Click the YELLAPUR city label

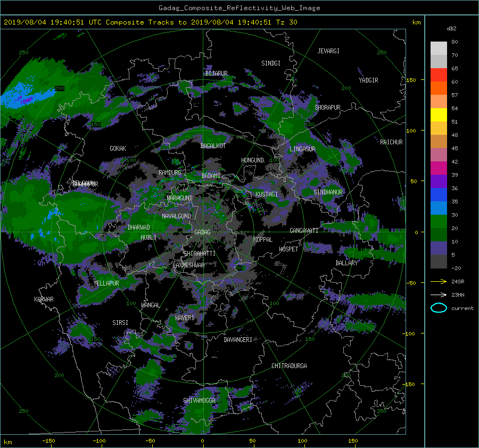[106, 283]
